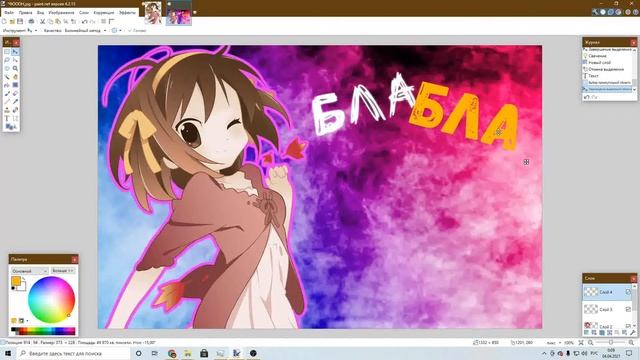
Task: Toggle Tools window icon at top right
Action: click(x=595, y=12)
